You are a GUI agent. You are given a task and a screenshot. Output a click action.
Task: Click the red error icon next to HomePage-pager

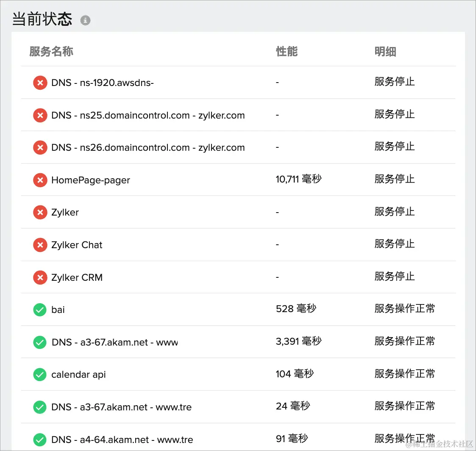(x=40, y=180)
